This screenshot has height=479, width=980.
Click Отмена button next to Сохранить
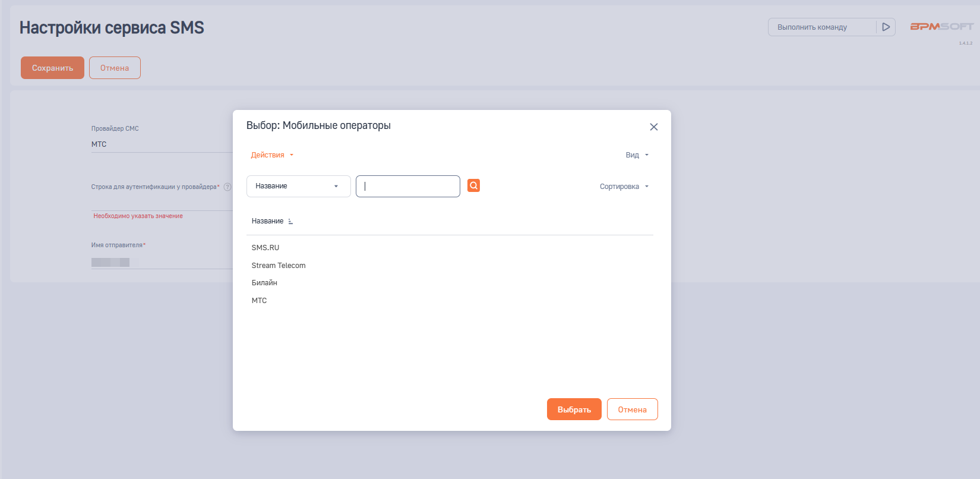coord(115,68)
